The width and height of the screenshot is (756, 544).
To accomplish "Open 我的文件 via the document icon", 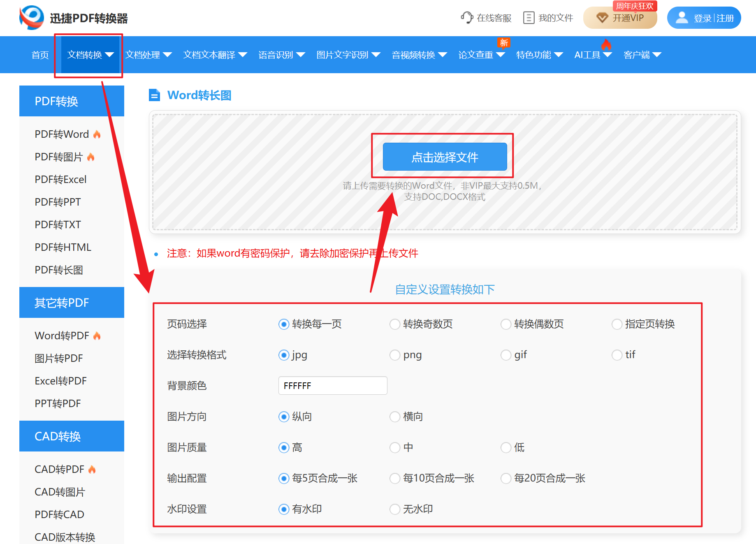I will [529, 17].
